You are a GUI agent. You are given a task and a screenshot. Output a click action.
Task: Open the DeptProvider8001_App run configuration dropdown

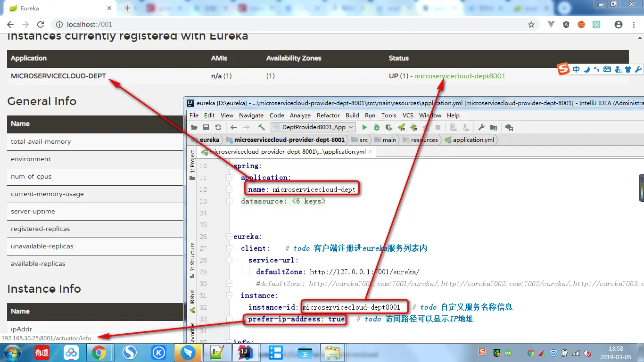point(314,127)
